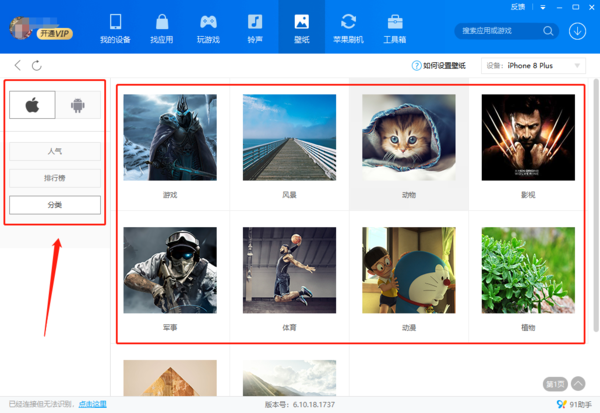Open 我的设备 (My Device) section
The image size is (600, 413).
click(115, 28)
